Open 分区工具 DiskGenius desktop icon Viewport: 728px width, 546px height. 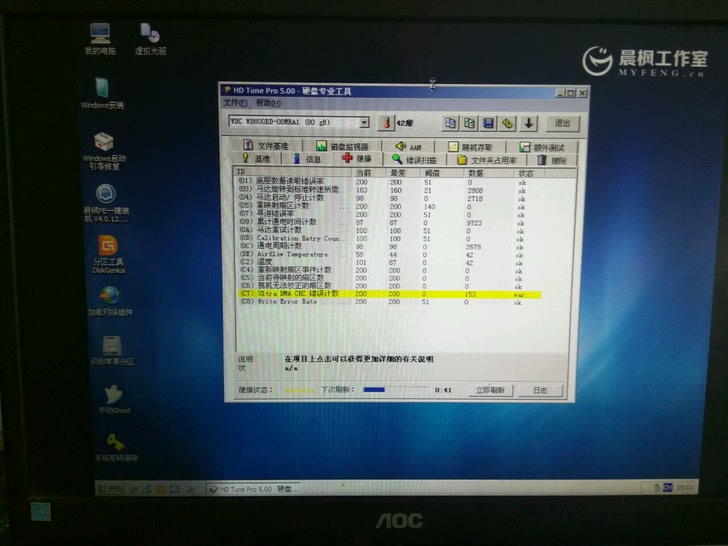coord(109,254)
